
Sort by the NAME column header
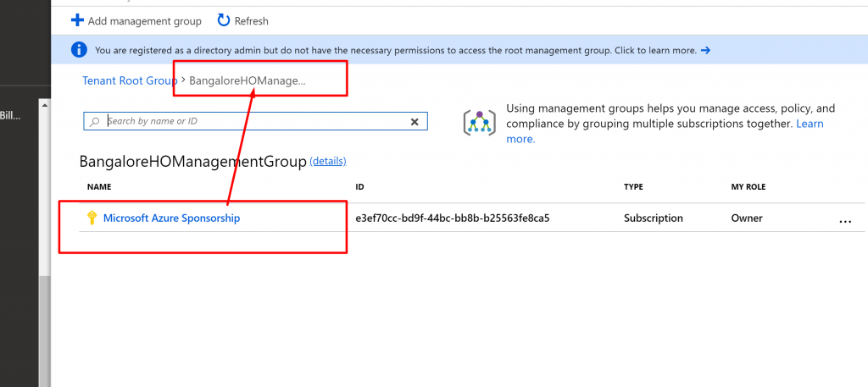pos(99,186)
